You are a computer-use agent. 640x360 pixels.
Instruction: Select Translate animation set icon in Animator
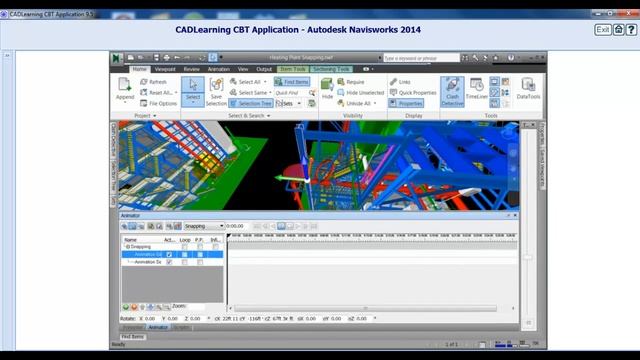[x=124, y=226]
